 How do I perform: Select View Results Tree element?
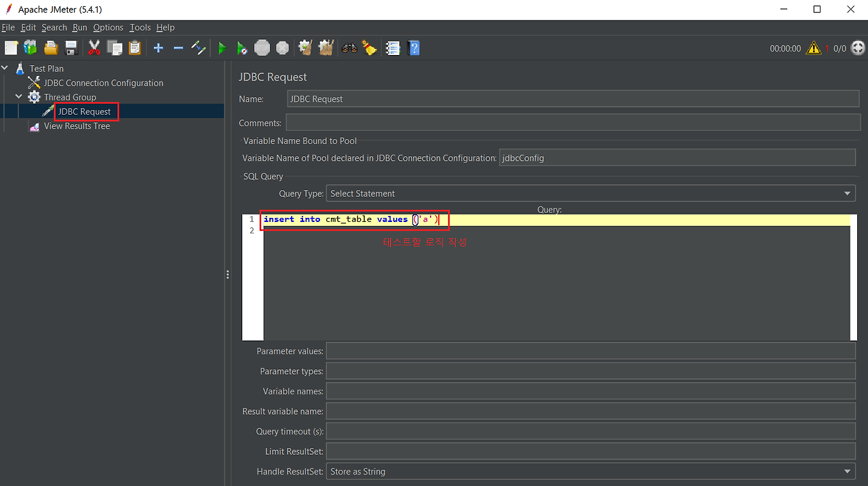coord(77,126)
